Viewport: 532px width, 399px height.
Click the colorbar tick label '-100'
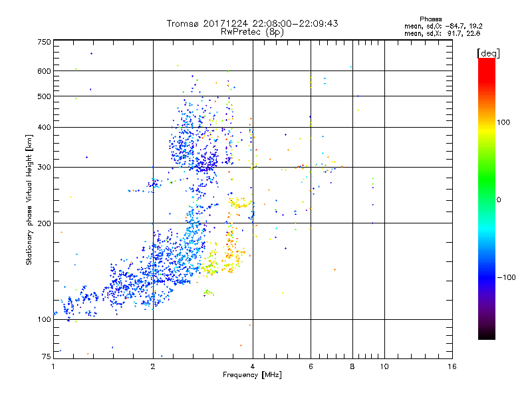click(506, 277)
